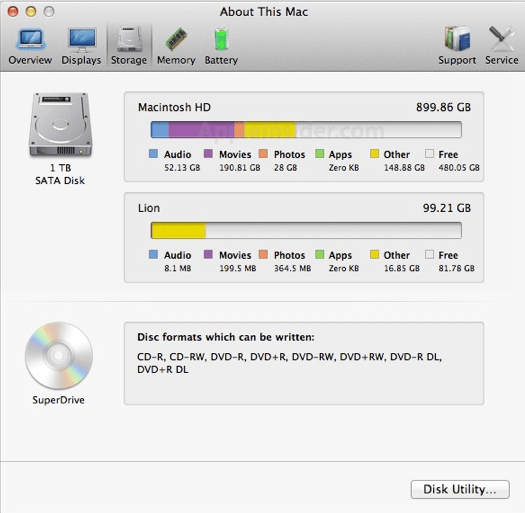This screenshot has width=525, height=513.
Task: Click the 364.5 MB photos value
Action: [293, 269]
